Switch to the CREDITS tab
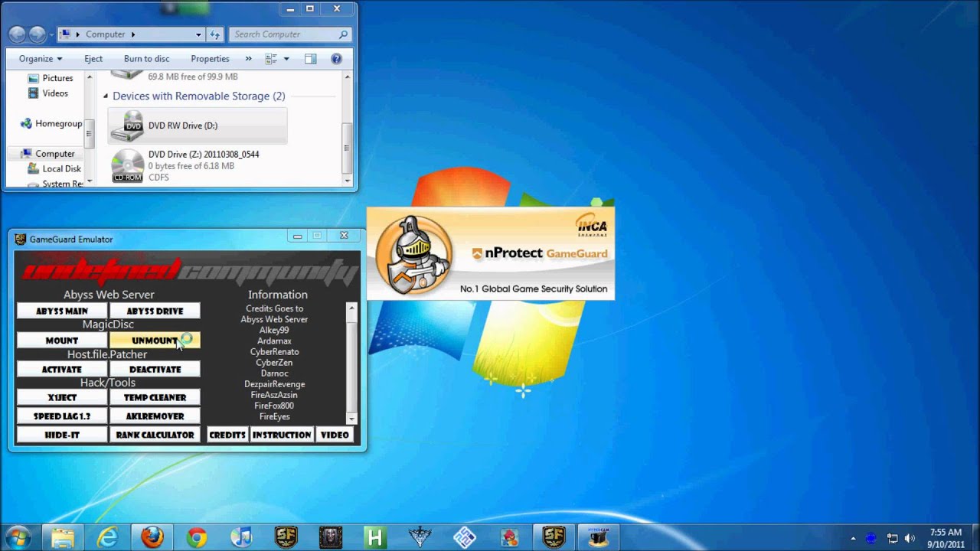The width and height of the screenshot is (980, 551). pyautogui.click(x=227, y=435)
